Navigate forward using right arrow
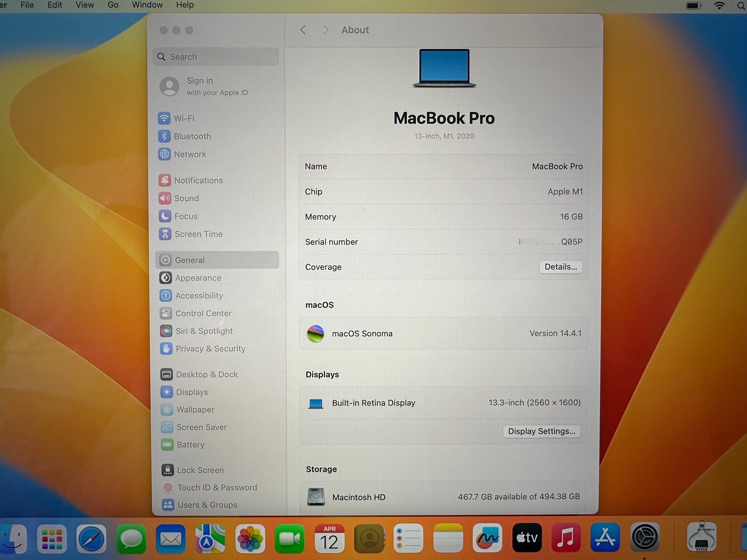Screen dimensions: 747x560 325,30
